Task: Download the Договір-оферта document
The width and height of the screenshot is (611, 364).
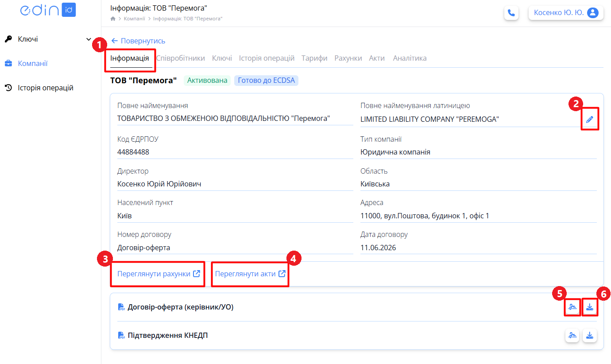Action: click(590, 307)
